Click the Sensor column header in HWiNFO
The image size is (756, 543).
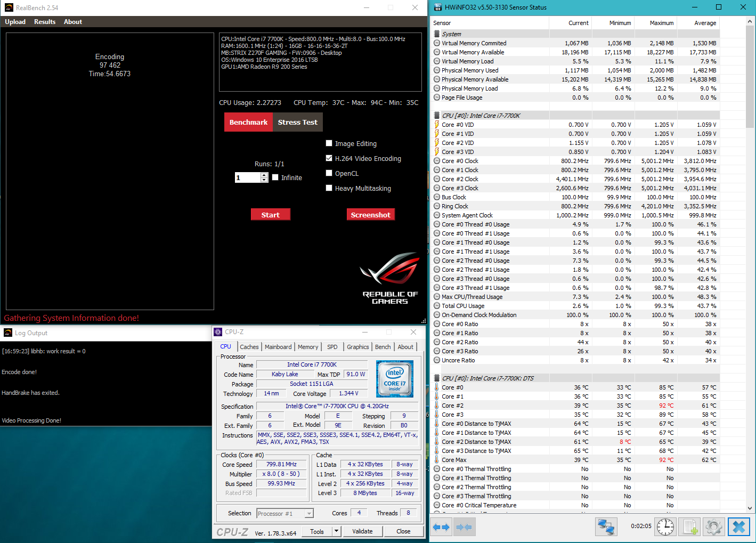point(490,23)
